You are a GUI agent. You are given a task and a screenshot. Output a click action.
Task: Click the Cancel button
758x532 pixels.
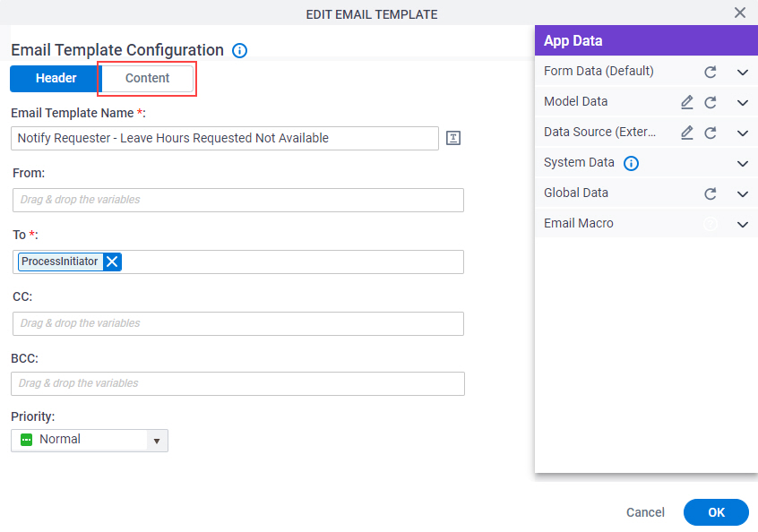pyautogui.click(x=645, y=512)
